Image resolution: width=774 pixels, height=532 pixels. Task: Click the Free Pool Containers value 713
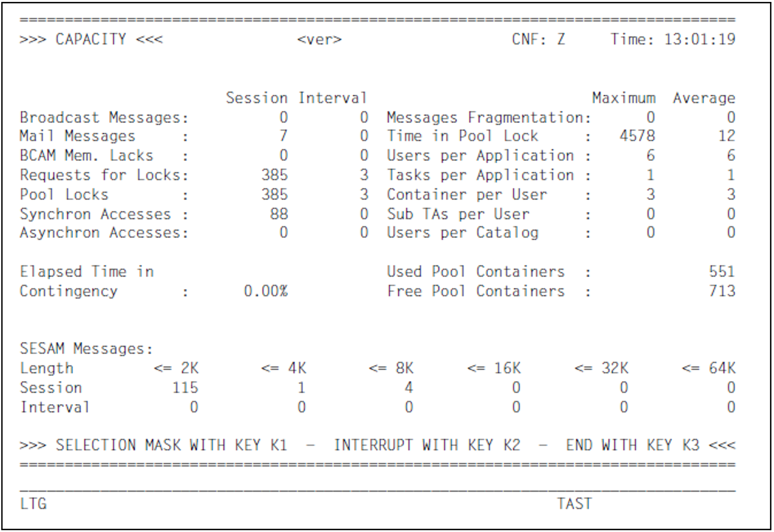722,291
